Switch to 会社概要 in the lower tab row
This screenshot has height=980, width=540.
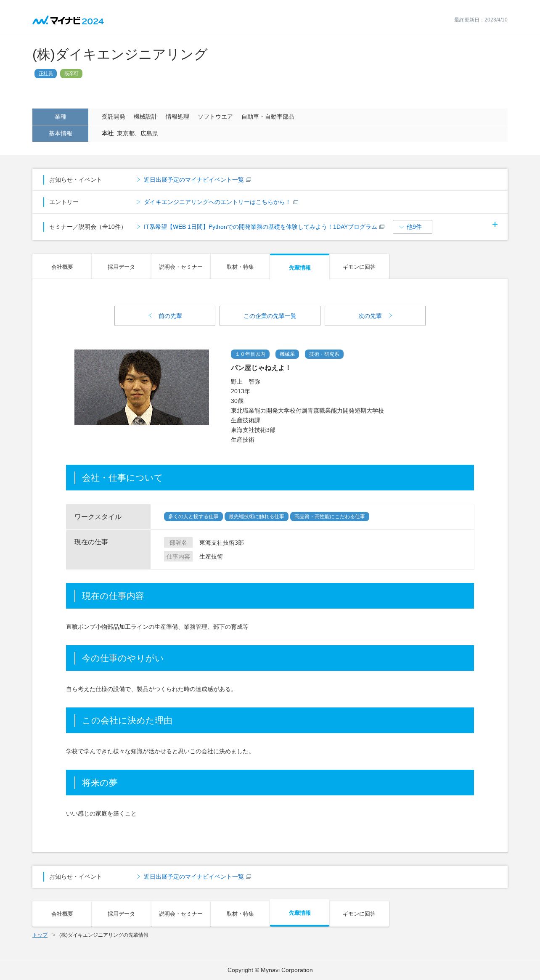coord(62,914)
